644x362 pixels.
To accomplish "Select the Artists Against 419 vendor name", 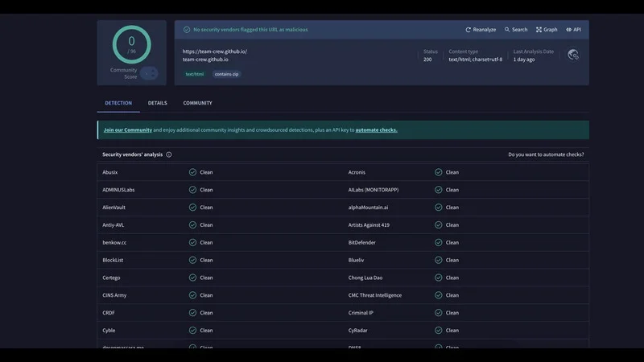I will point(369,225).
